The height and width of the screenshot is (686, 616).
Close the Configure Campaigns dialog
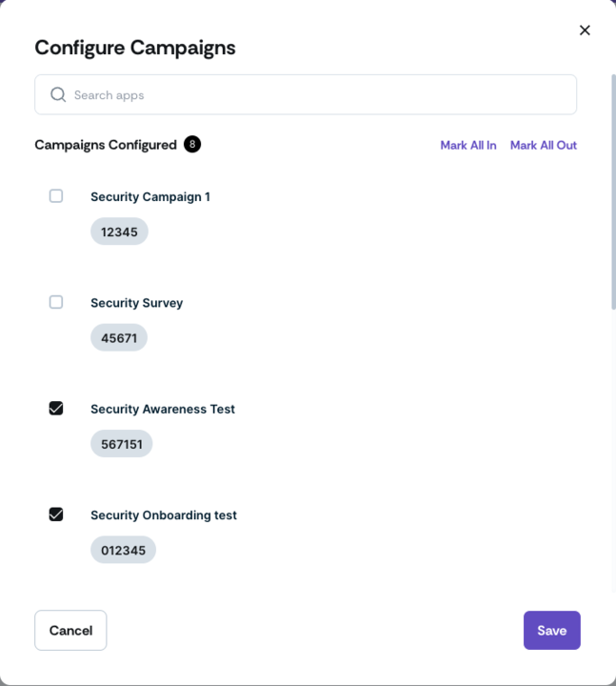(585, 30)
